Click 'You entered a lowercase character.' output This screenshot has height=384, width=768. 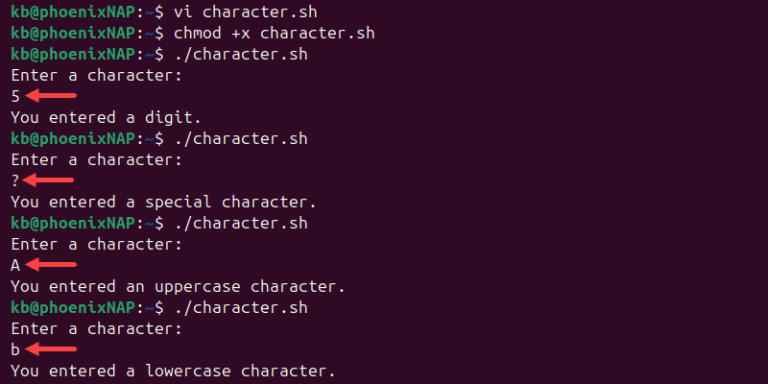[x=173, y=371]
